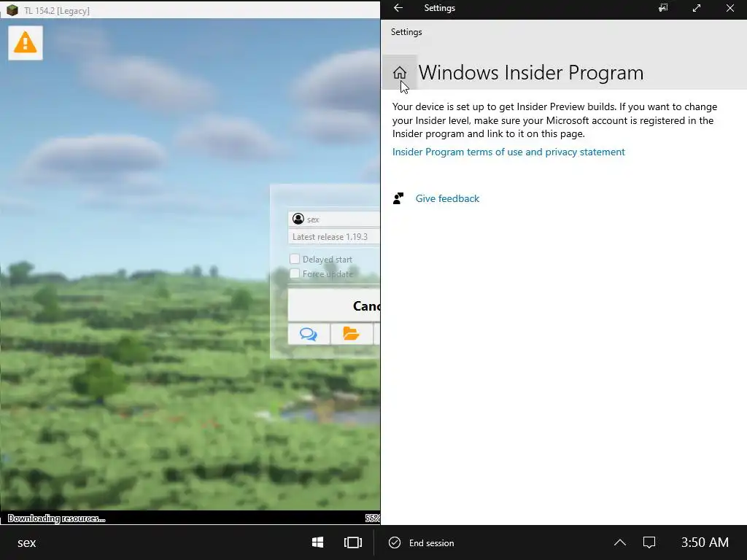Close the Settings window
This screenshot has height=560, width=747.
click(729, 8)
